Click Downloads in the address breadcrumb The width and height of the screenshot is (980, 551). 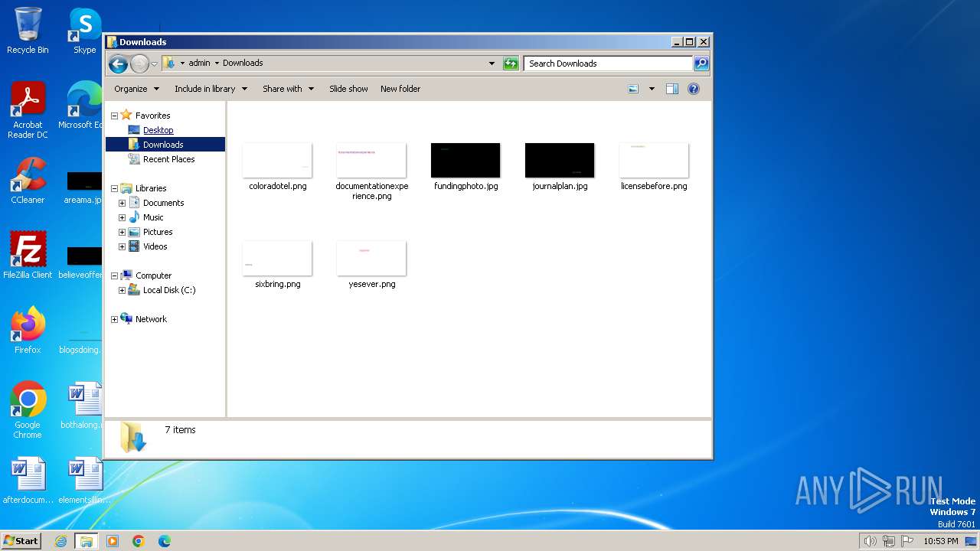(x=243, y=64)
